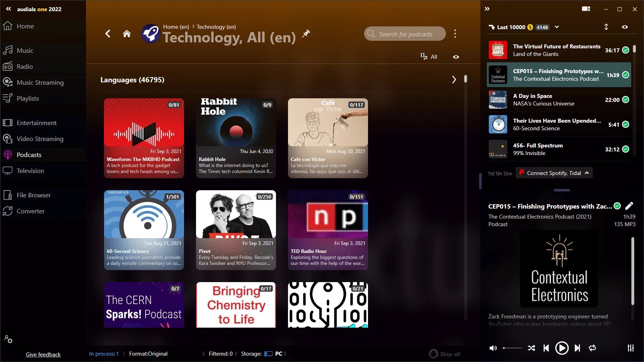Click the Search for podcasts field
This screenshot has width=644, height=362.
click(x=405, y=34)
